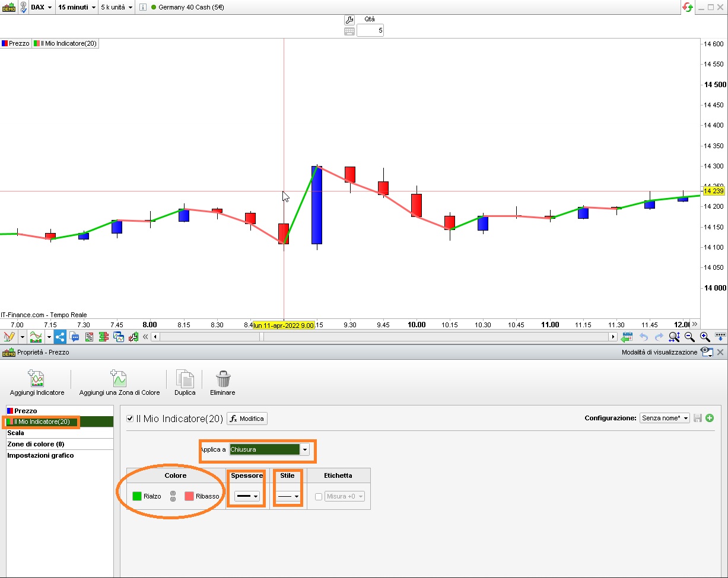Close the Proprietà - Prezzo panel

coord(720,352)
